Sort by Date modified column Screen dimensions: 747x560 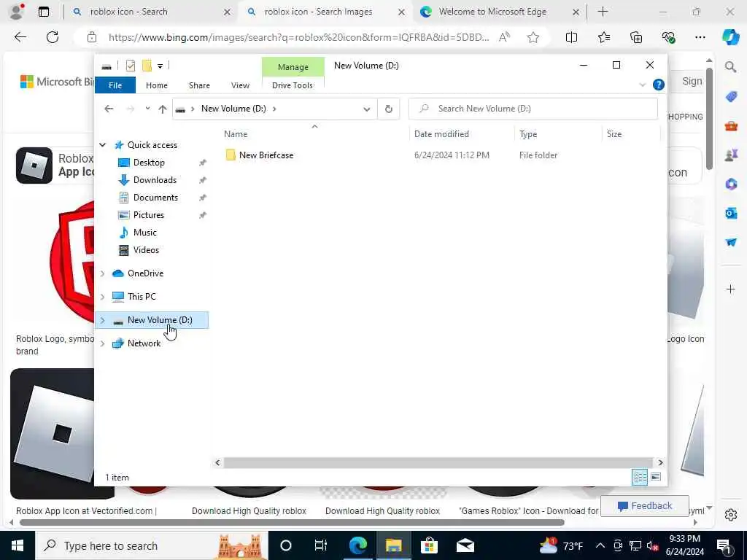[x=441, y=134]
